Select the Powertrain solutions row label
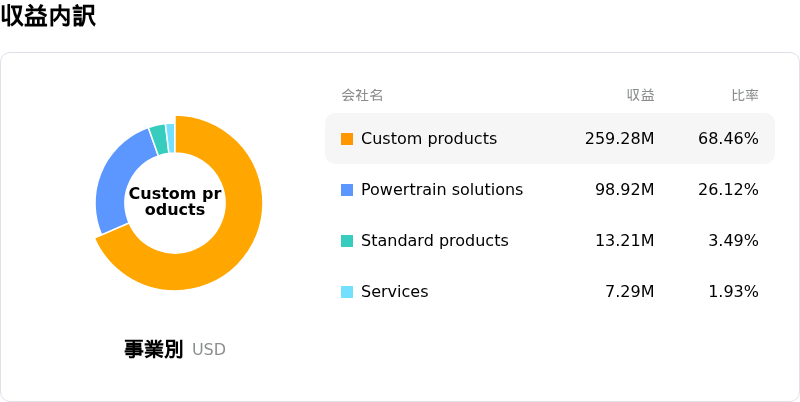This screenshot has height=402, width=800. [x=442, y=190]
